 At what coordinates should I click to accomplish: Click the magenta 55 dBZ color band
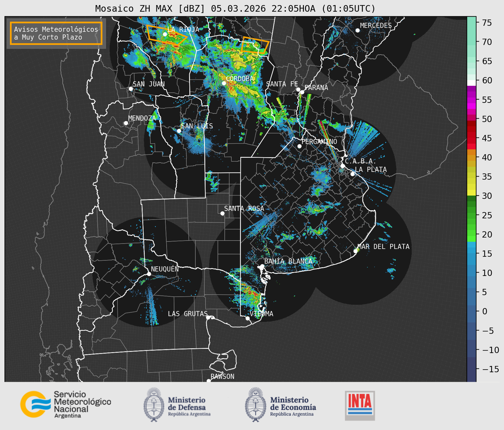[471, 100]
